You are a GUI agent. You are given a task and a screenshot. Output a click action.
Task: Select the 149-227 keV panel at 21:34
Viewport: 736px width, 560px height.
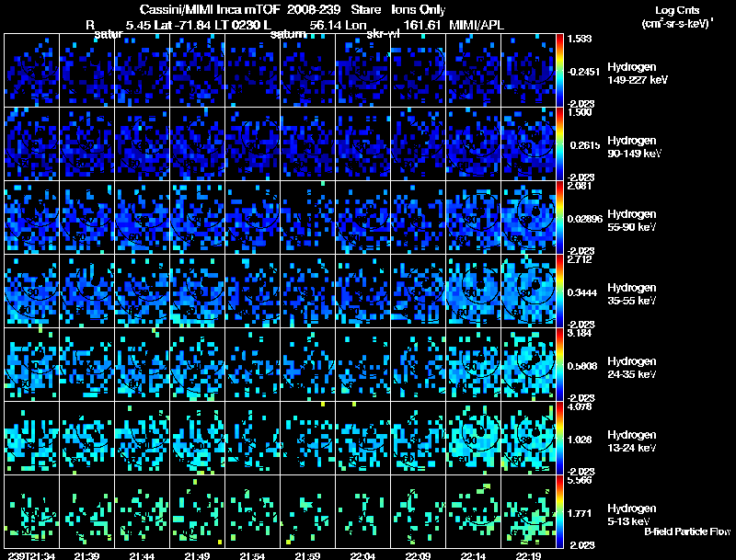click(32, 71)
